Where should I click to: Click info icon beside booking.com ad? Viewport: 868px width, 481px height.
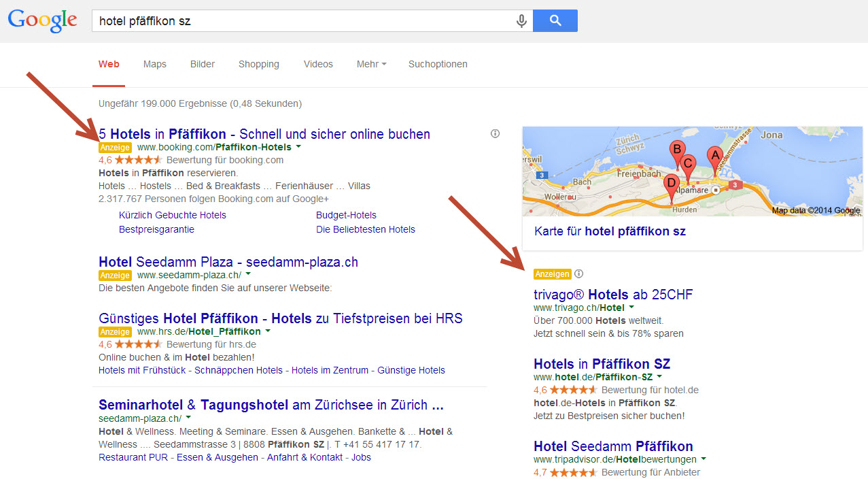(x=495, y=134)
